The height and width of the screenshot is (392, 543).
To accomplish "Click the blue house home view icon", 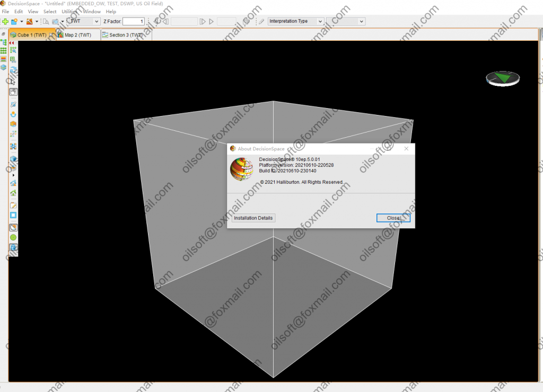I will click(13, 183).
